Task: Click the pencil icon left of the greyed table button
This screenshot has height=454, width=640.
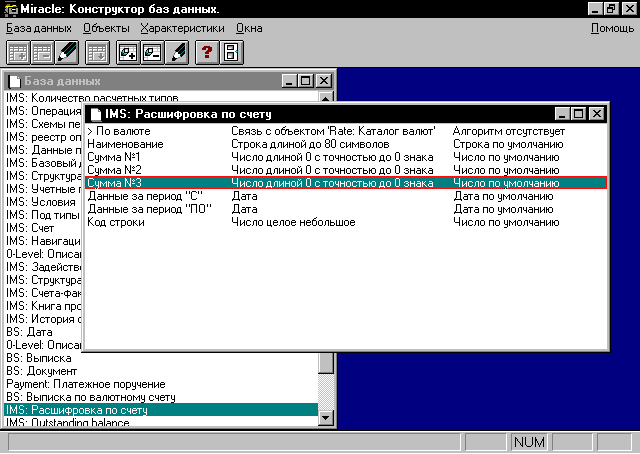Action: click(x=66, y=52)
